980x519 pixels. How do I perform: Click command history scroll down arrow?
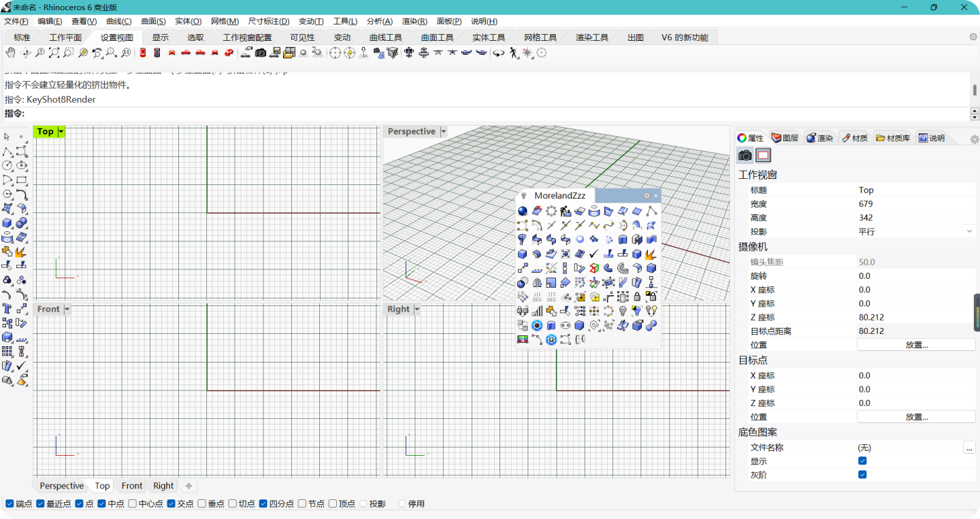[x=975, y=118]
